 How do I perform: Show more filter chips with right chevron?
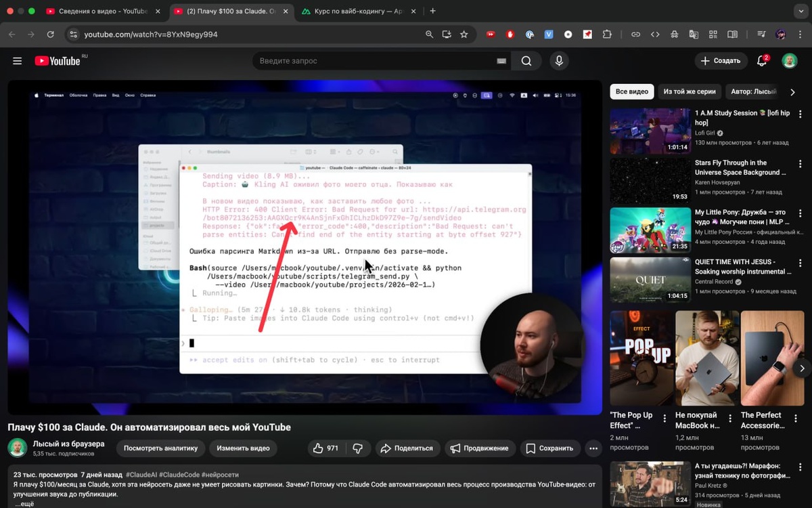pyautogui.click(x=793, y=91)
